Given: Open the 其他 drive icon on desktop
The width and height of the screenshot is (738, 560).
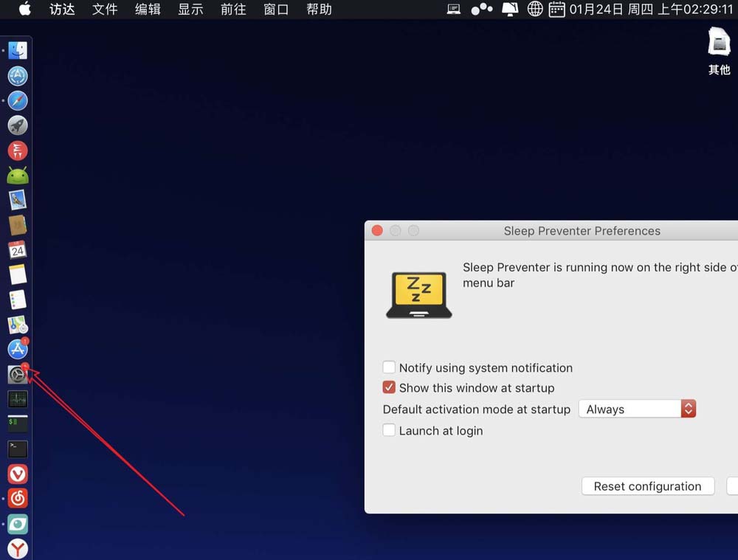Looking at the screenshot, I should 719,50.
